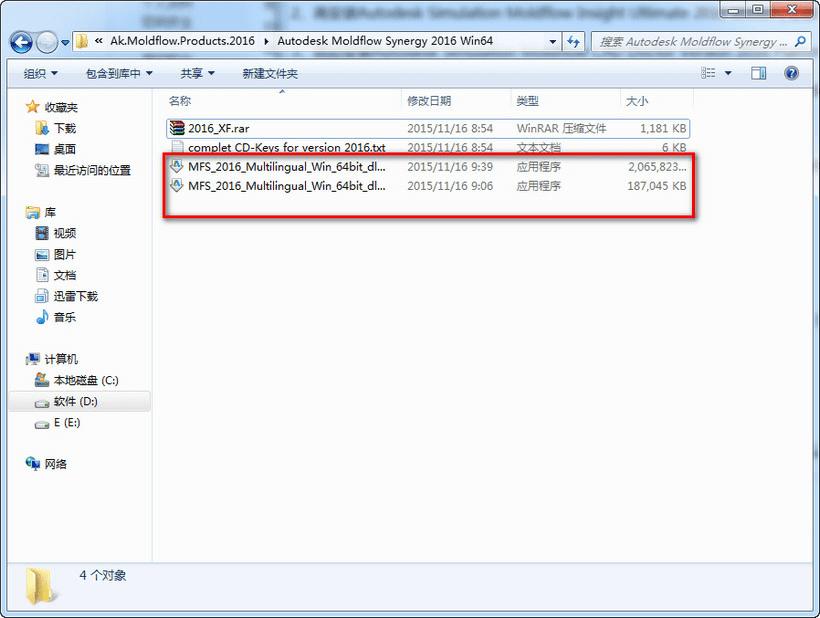This screenshot has width=820, height=618.
Task: Open 桌面 in favorites
Action: (65, 150)
